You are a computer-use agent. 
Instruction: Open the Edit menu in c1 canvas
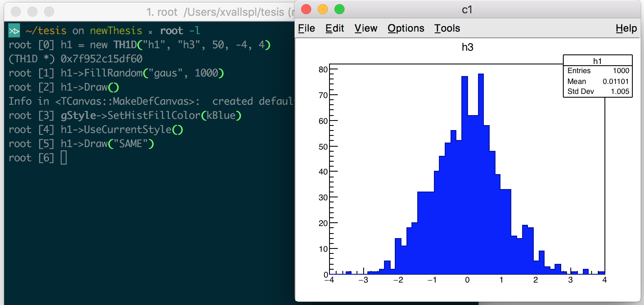click(x=335, y=28)
